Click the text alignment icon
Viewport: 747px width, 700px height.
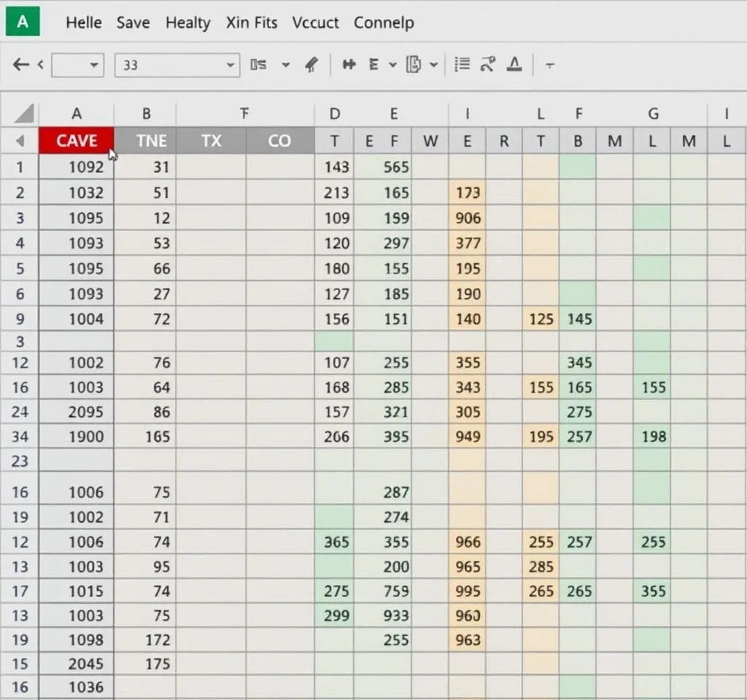click(374, 65)
